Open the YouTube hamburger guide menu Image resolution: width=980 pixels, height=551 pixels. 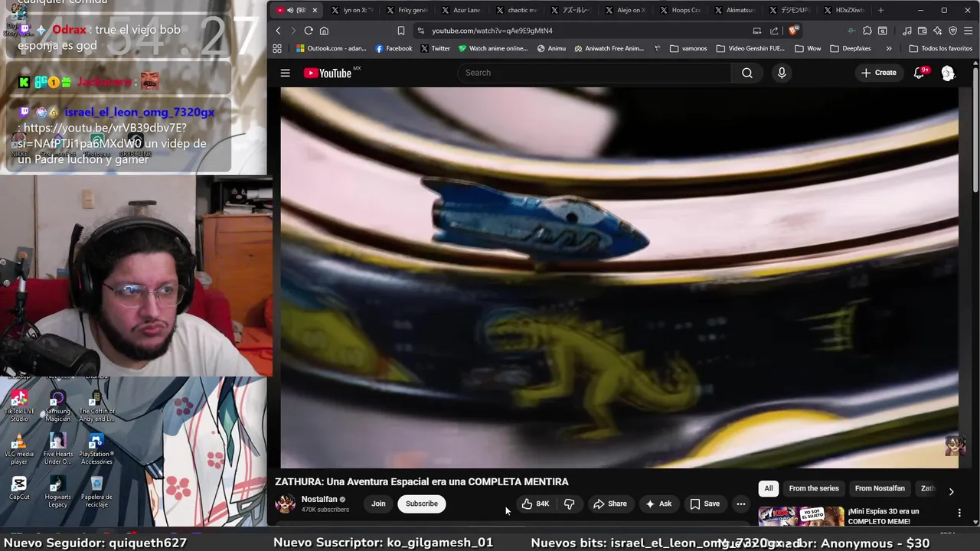pos(285,73)
